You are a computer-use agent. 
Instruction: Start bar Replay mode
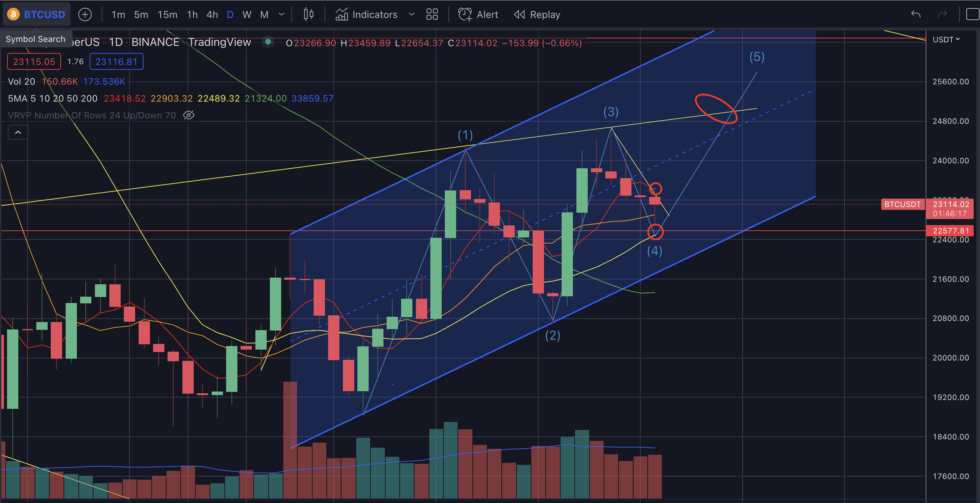coord(537,14)
